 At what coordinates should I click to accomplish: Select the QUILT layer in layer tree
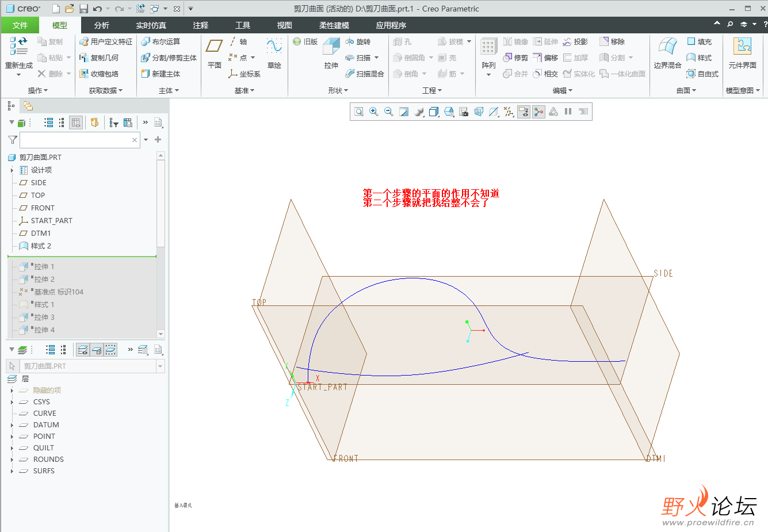coord(43,448)
